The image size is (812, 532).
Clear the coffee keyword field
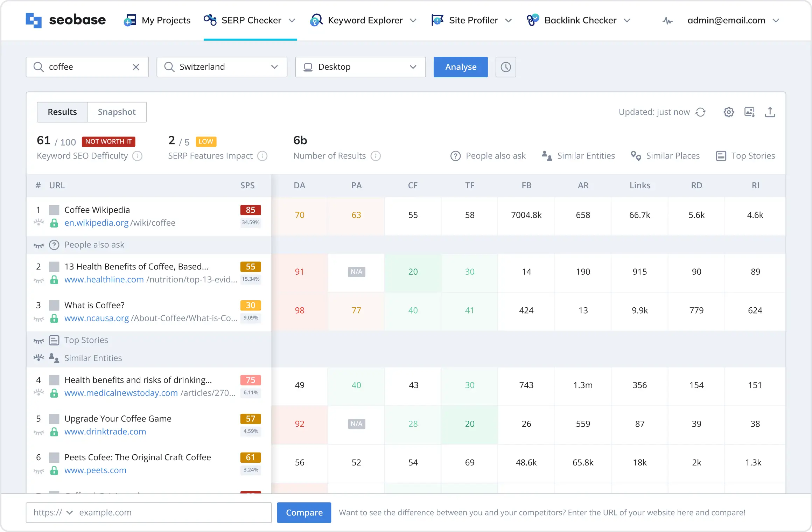point(136,67)
